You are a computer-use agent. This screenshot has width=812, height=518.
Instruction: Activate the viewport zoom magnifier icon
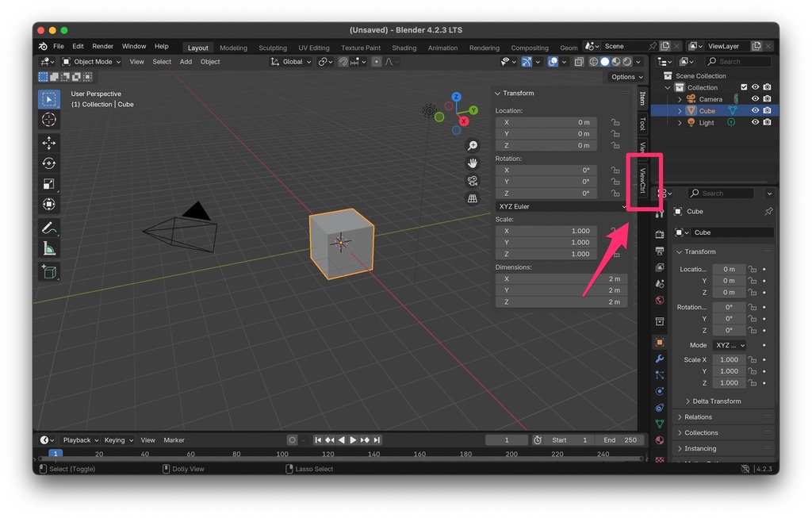(x=473, y=146)
